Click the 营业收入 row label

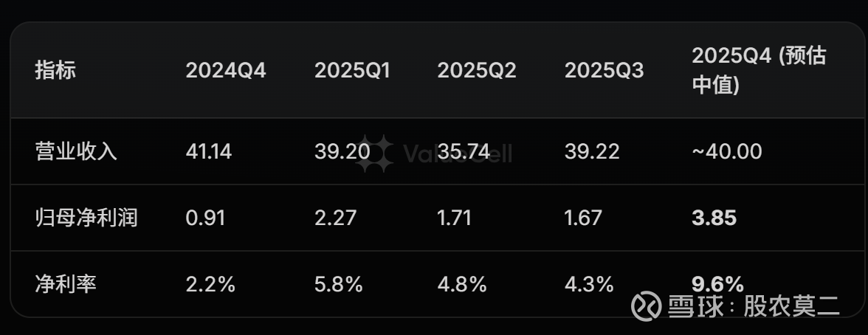pos(76,152)
